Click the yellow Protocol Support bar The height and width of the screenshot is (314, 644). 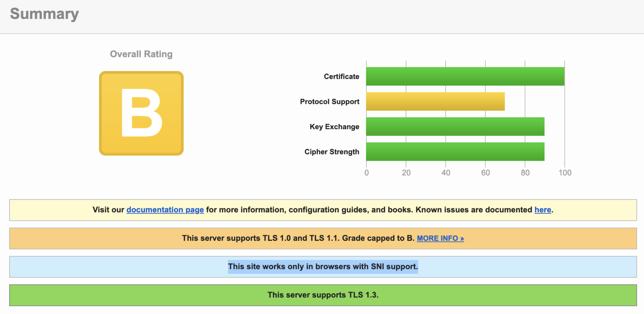click(435, 101)
